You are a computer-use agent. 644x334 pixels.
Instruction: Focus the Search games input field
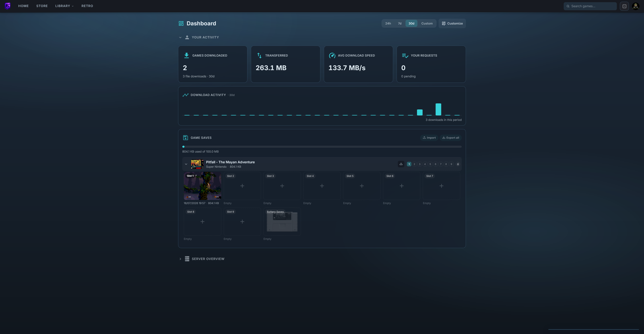[590, 6]
